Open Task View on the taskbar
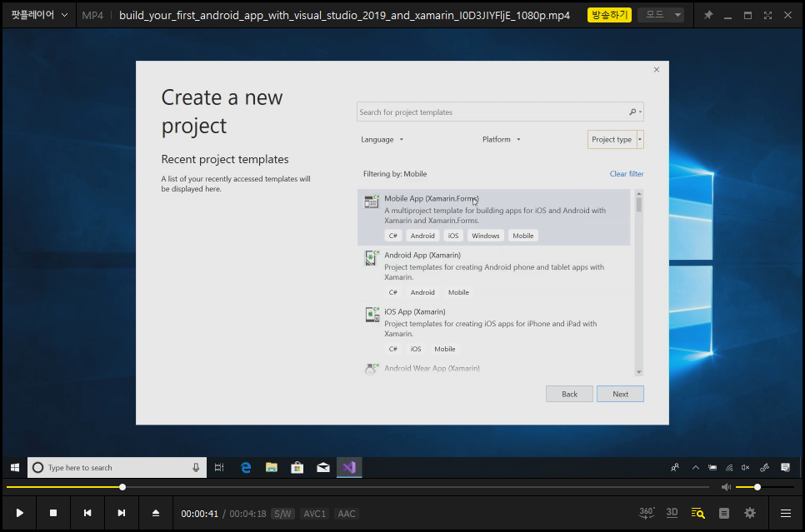The width and height of the screenshot is (805, 532). pos(219,467)
